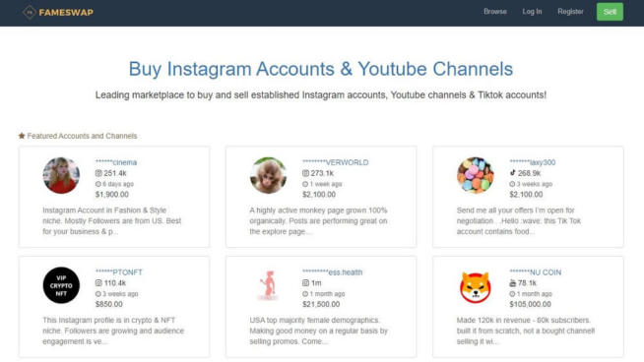
Task: Click the 268.9k follower count
Action: 530,173
